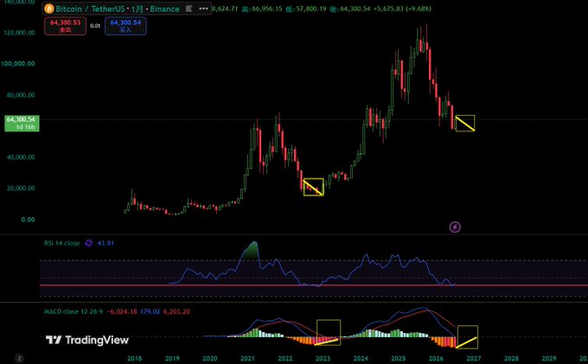Click the blue 64,300.54 buy button

(125, 26)
